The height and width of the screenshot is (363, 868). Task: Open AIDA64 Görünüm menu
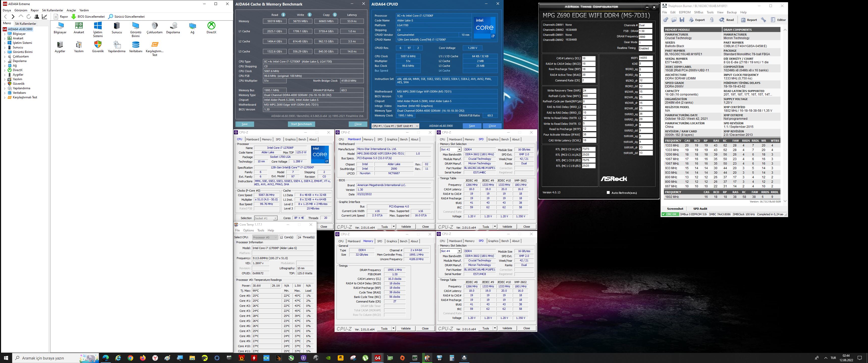pyautogui.click(x=20, y=10)
